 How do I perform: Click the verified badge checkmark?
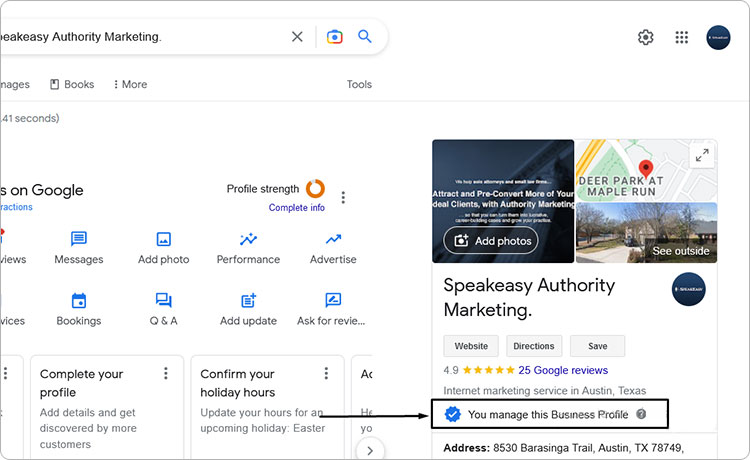[x=452, y=414]
